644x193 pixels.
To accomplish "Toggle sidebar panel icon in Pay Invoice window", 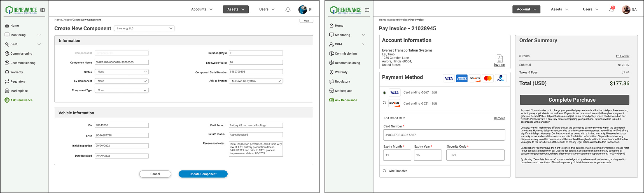I will [x=367, y=10].
